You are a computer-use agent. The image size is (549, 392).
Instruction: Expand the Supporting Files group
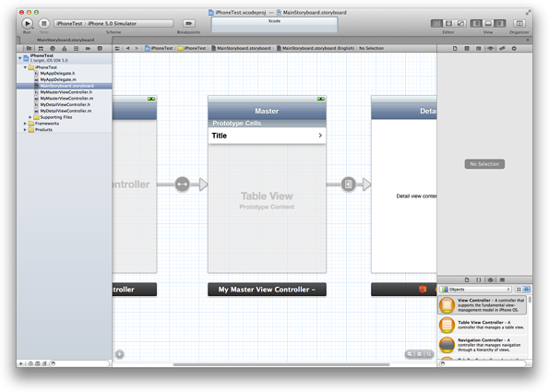30,117
